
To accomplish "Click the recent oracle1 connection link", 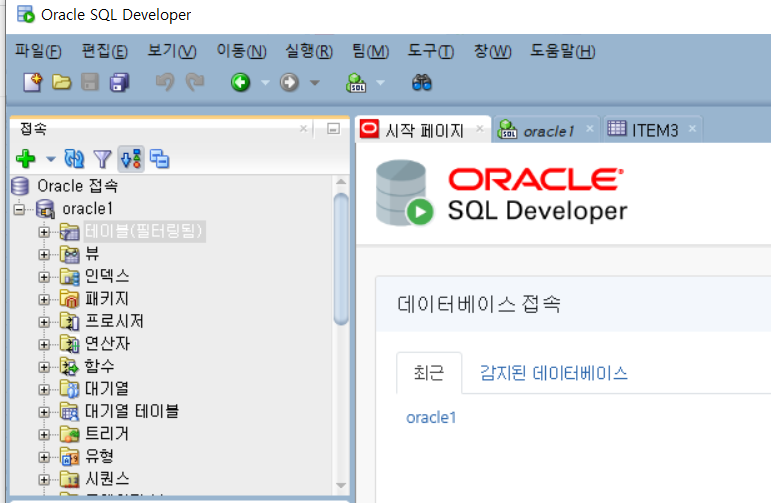I will coord(431,417).
